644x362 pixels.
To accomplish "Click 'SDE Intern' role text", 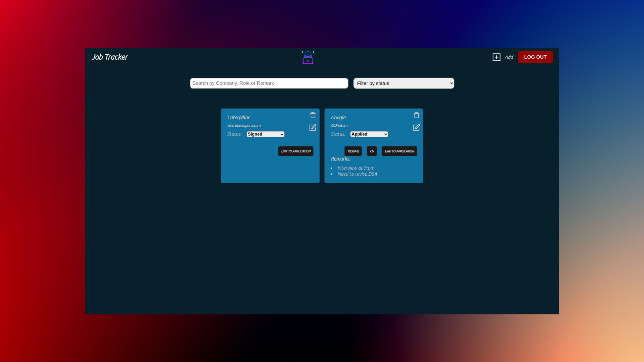I will tap(339, 126).
